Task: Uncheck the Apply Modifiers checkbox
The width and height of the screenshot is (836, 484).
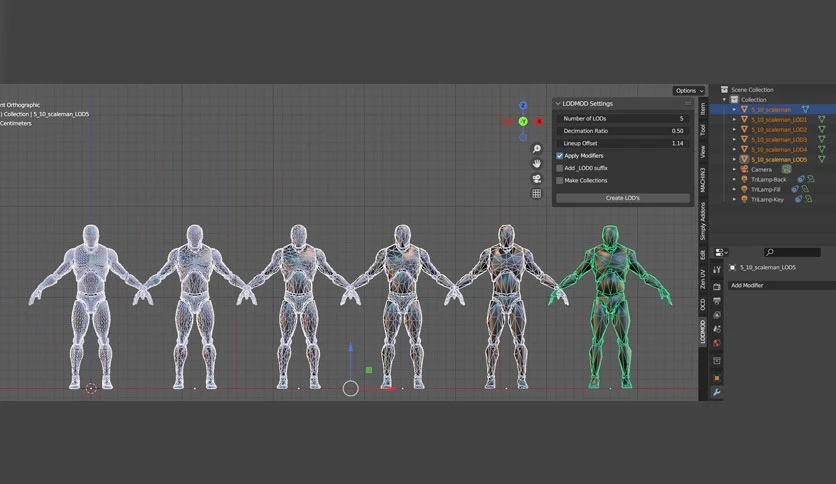Action: click(x=559, y=156)
